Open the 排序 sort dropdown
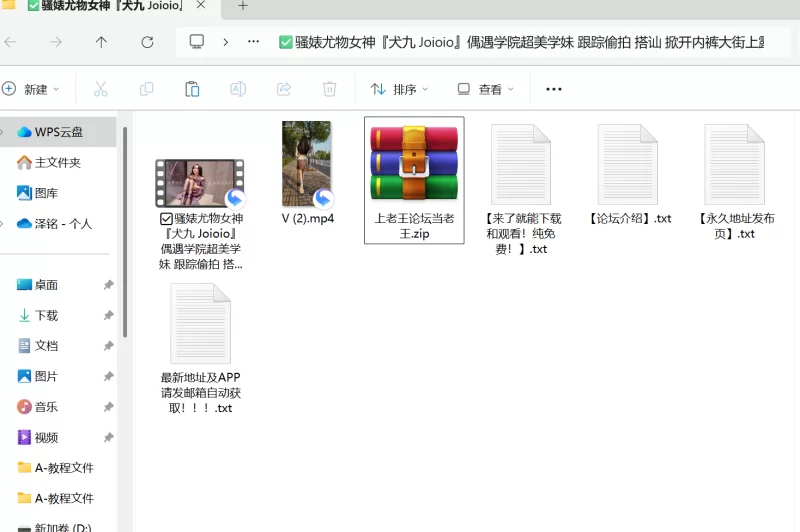This screenshot has width=800, height=532. click(x=399, y=89)
